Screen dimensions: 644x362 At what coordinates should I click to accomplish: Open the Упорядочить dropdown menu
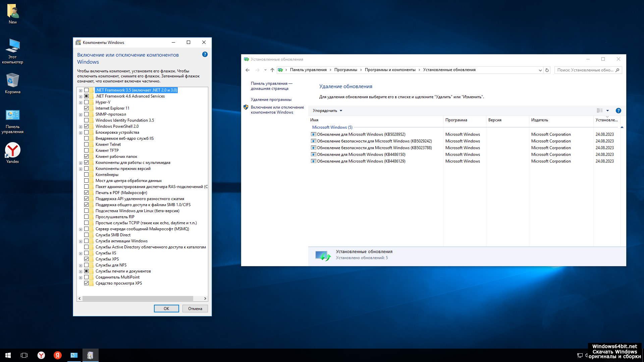point(327,111)
